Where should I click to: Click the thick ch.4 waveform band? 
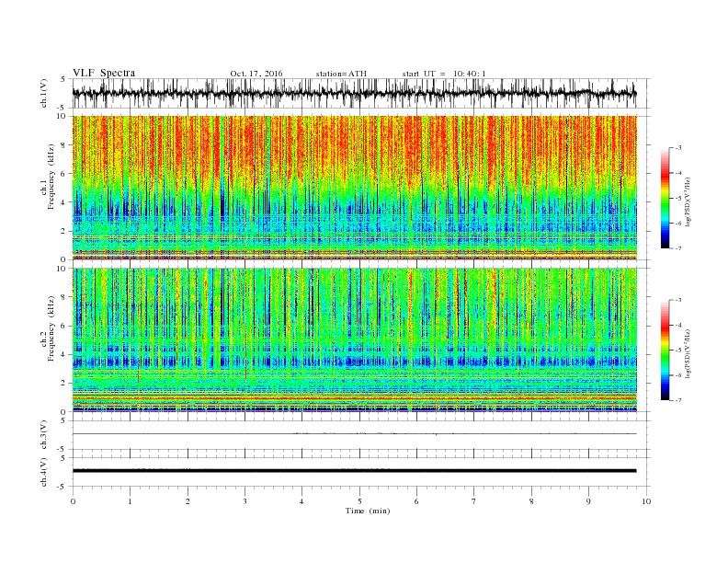(x=354, y=471)
